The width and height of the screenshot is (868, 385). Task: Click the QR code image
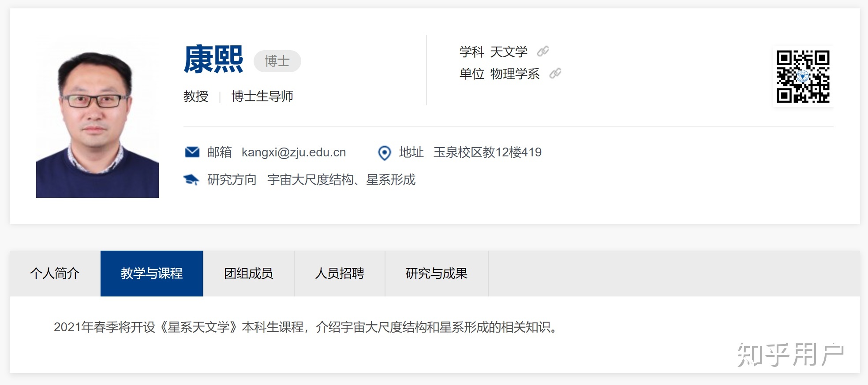pyautogui.click(x=803, y=77)
